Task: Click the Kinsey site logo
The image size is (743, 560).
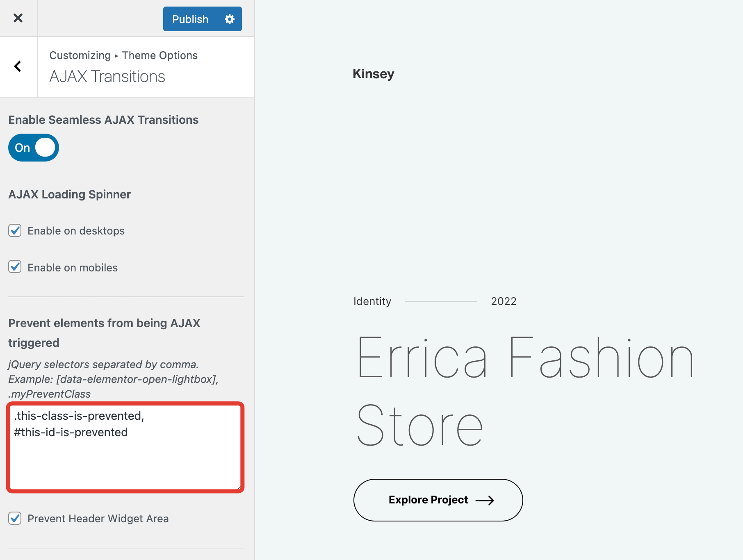Action: click(x=373, y=74)
